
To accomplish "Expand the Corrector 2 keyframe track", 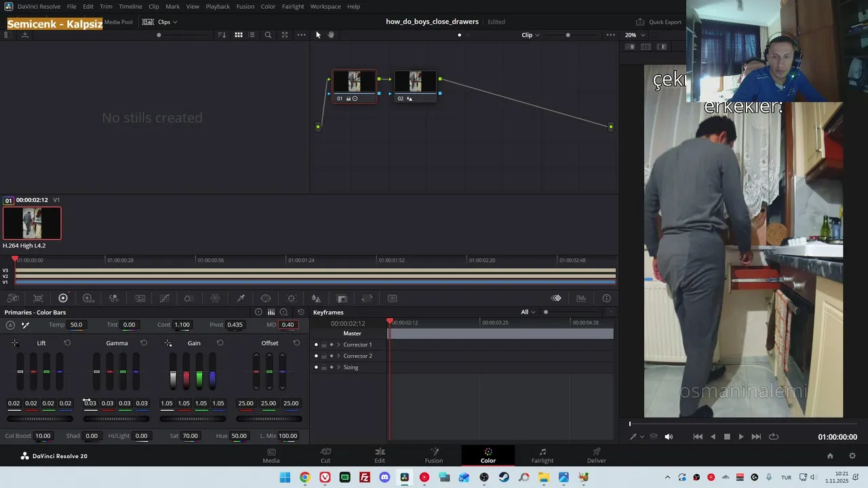I will pyautogui.click(x=338, y=356).
